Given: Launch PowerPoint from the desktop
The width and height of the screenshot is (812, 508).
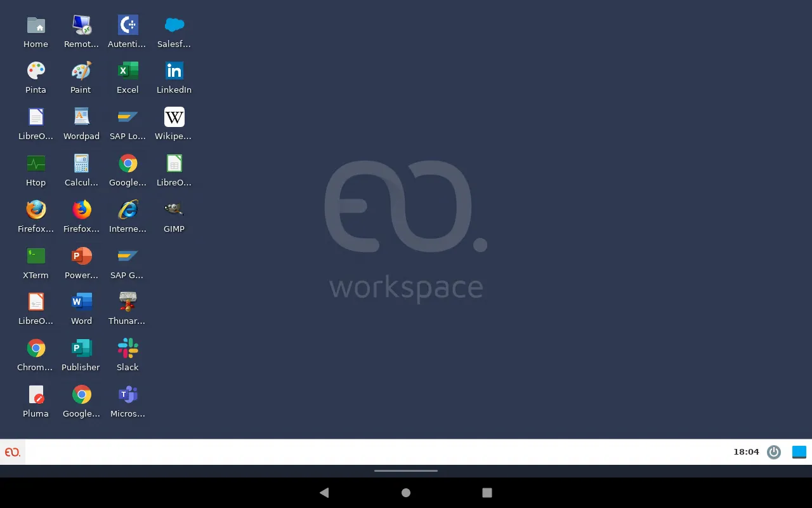Looking at the screenshot, I should coord(81,257).
